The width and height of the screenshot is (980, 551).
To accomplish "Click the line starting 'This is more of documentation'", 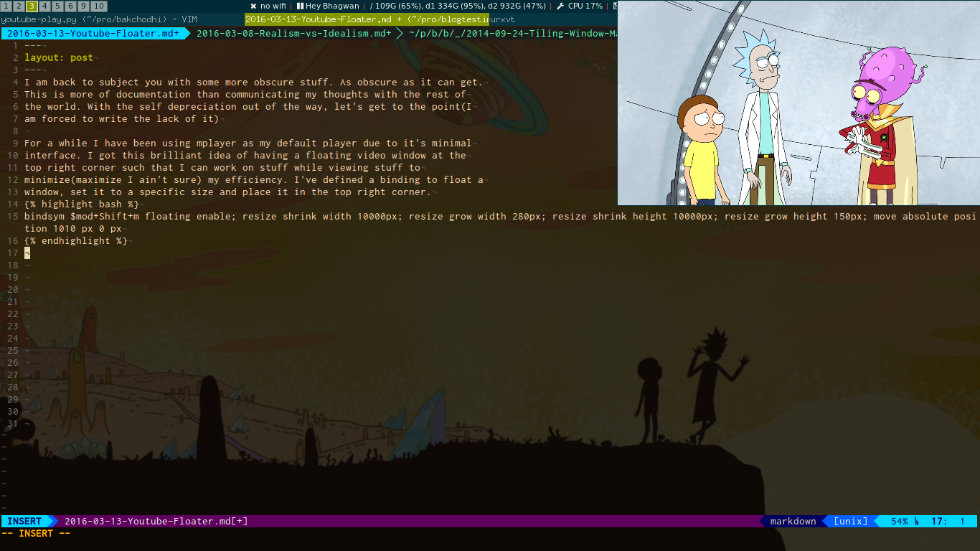I will pos(245,94).
